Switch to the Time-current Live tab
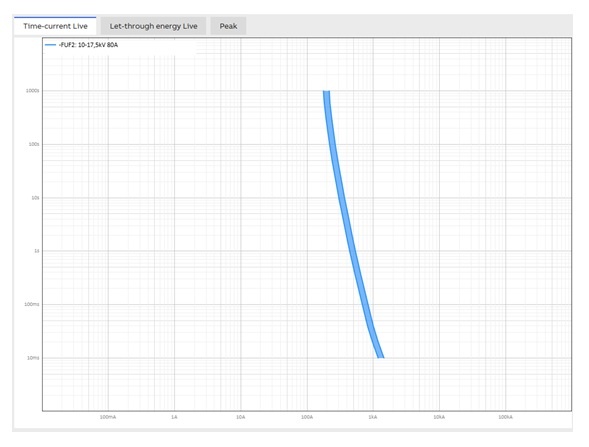The width and height of the screenshot is (589, 447). pyautogui.click(x=55, y=26)
